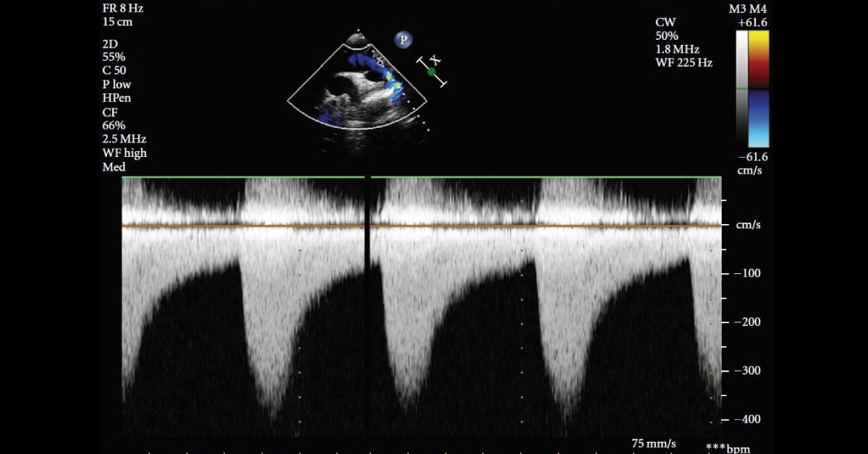This screenshot has height=454, width=868.
Task: Click the 'CW' Doppler mode label
Action: coord(665,22)
